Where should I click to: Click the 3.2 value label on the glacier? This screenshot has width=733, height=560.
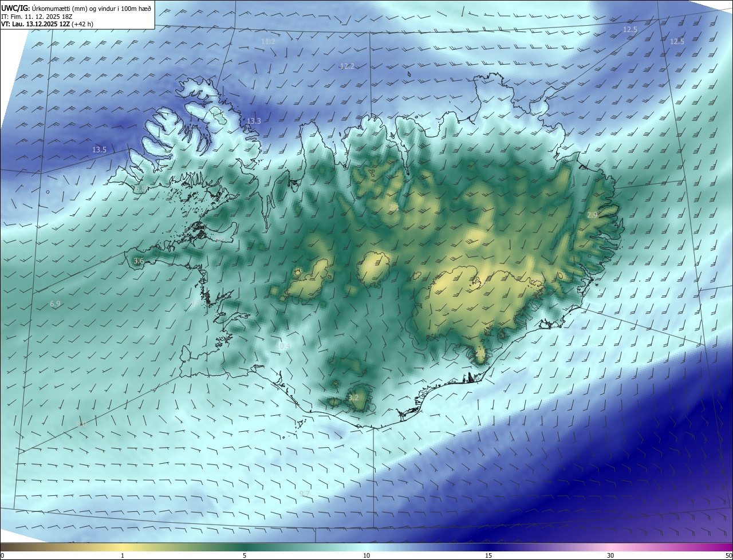(x=353, y=397)
